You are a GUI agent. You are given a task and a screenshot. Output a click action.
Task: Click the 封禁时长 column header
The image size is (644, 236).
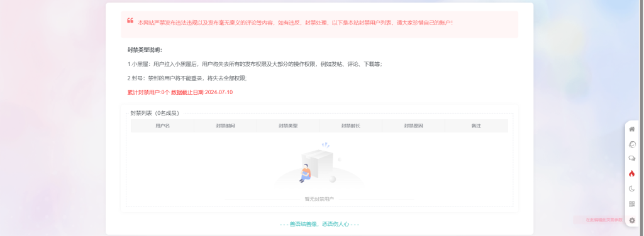pyautogui.click(x=351, y=126)
